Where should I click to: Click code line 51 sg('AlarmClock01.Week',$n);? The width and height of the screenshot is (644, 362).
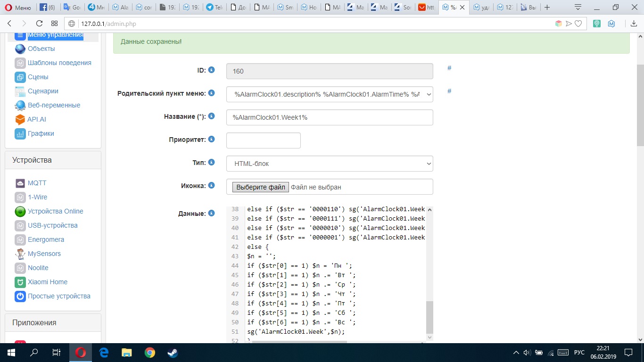tap(296, 331)
